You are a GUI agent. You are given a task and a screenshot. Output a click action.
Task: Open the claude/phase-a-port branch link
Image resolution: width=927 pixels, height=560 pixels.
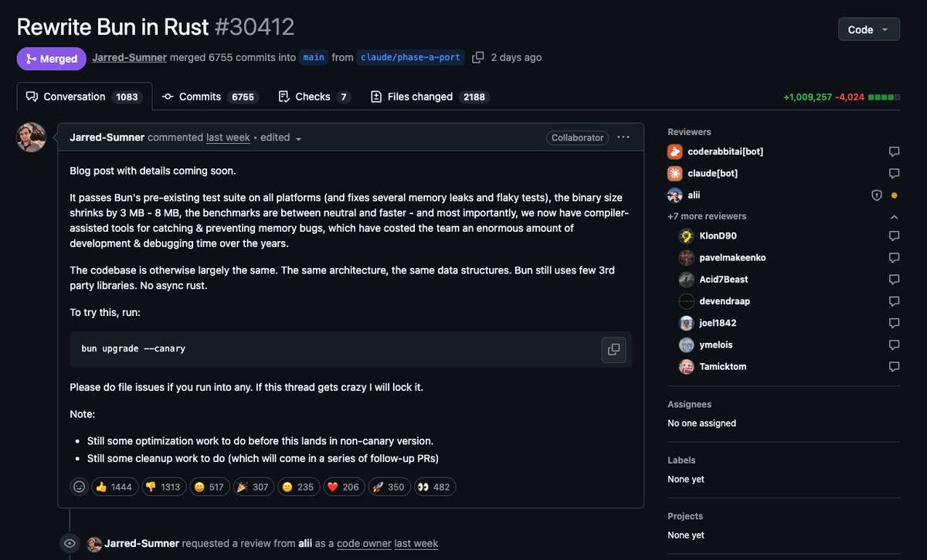pos(411,57)
